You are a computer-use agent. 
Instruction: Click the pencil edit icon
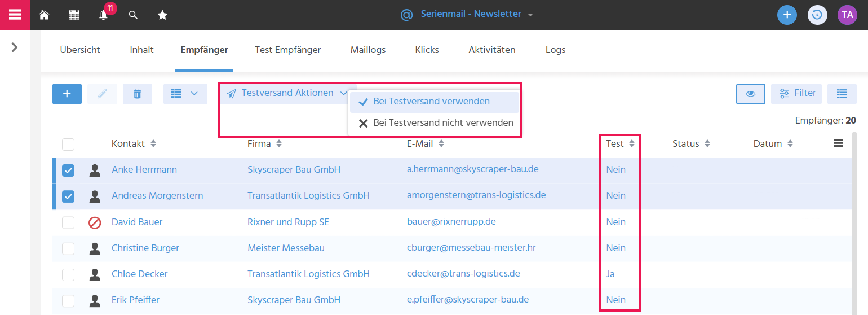point(102,94)
